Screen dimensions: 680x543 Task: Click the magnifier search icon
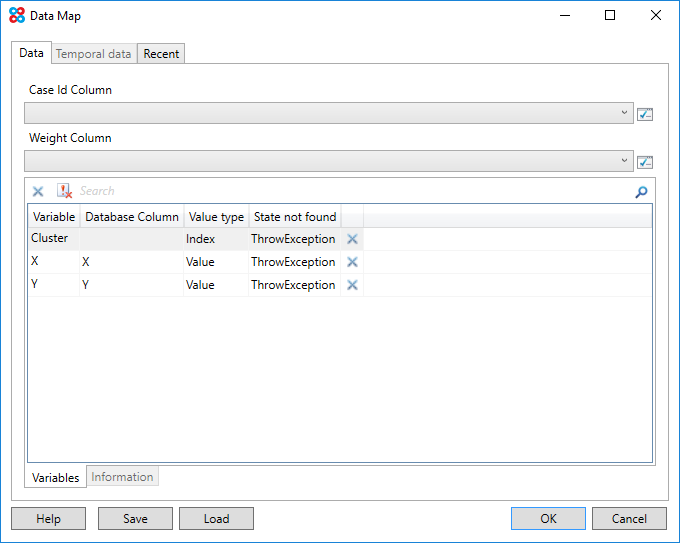point(641,192)
